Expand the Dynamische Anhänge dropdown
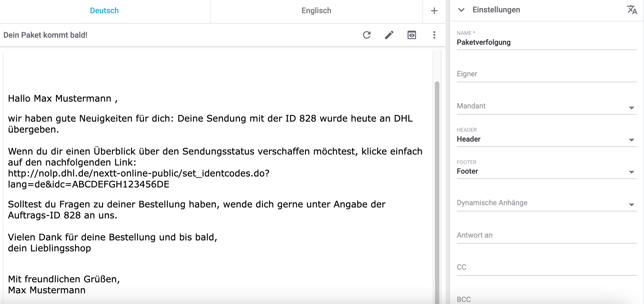 point(546,203)
